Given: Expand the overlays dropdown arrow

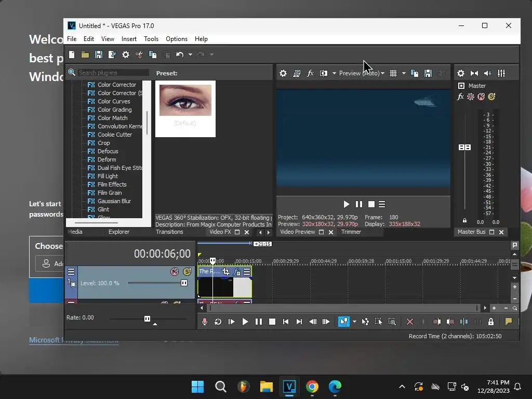Looking at the screenshot, I should tap(404, 73).
